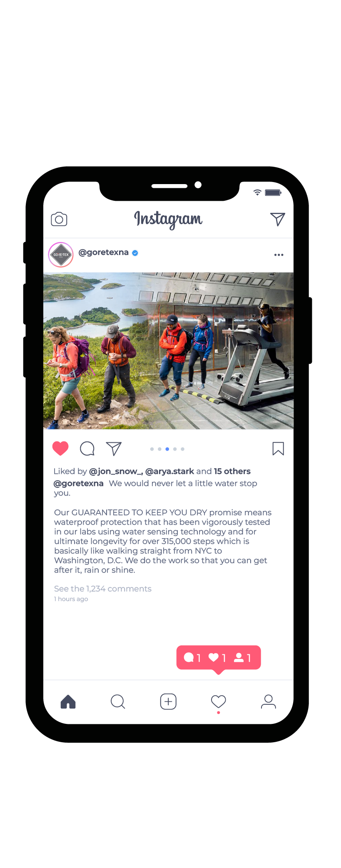Open the @goretexna username in post header

pyautogui.click(x=104, y=252)
